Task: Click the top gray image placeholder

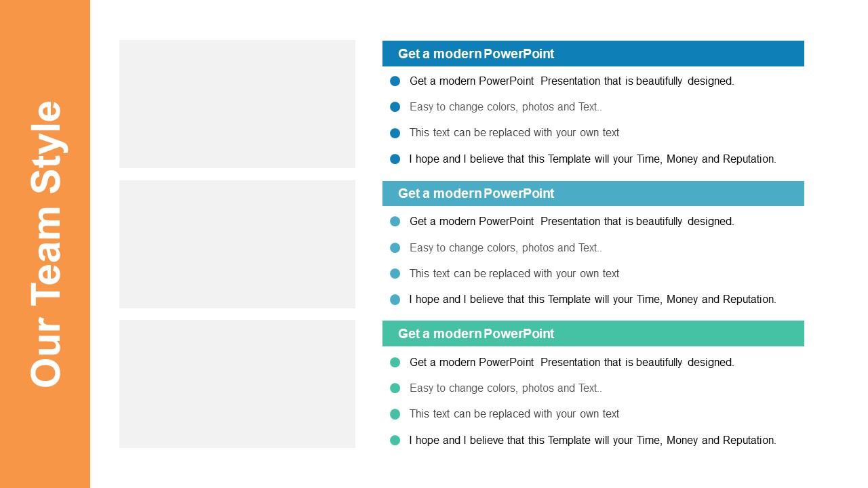Action: (x=237, y=104)
